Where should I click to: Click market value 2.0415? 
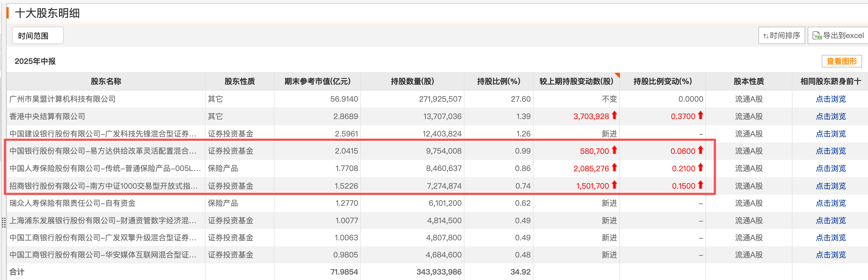pos(346,151)
